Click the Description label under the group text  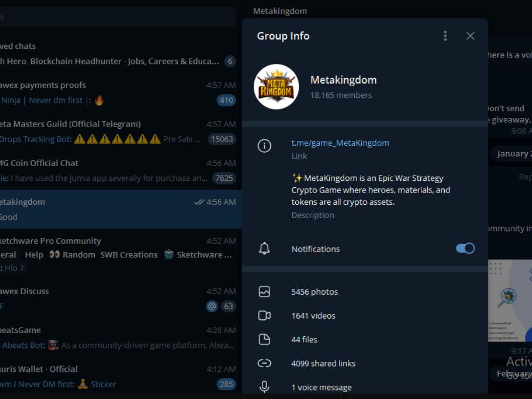point(312,215)
